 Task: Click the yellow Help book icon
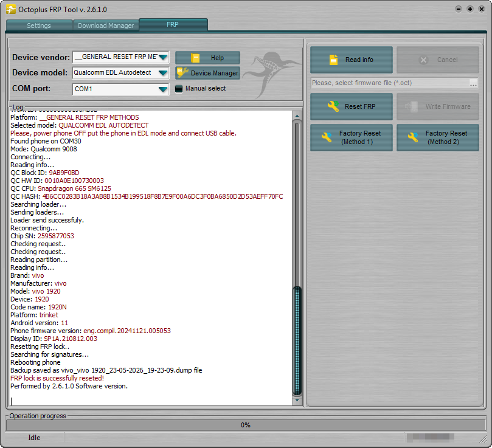195,58
